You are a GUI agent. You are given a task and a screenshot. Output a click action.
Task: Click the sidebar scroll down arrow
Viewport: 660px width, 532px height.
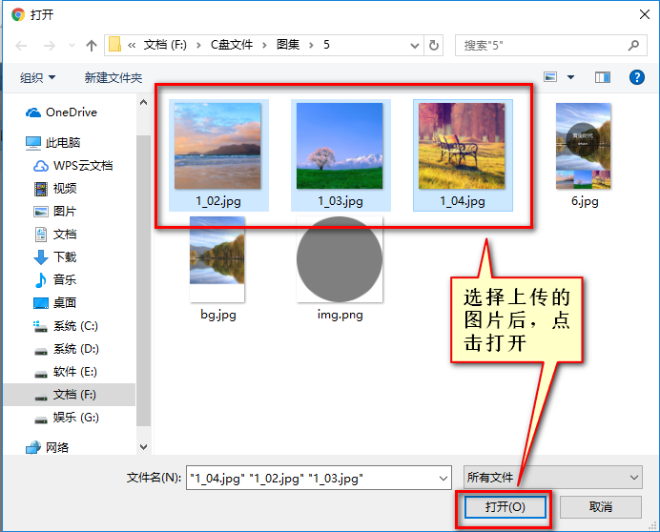point(143,447)
